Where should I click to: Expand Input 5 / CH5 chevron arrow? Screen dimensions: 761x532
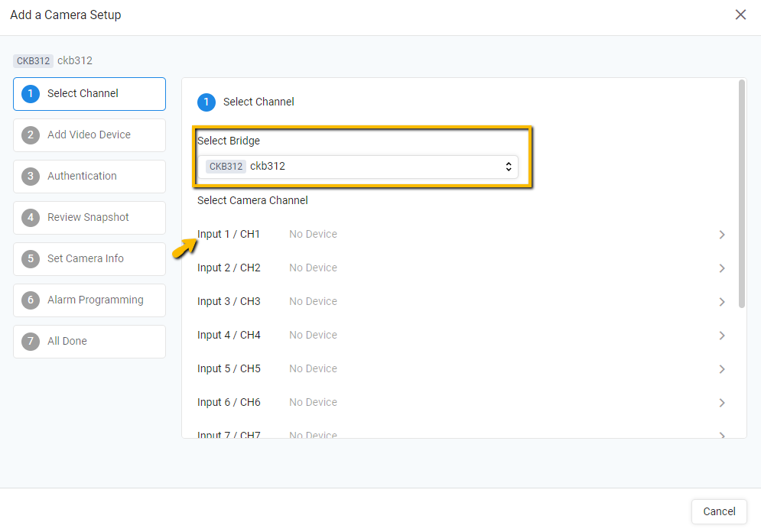pyautogui.click(x=722, y=369)
